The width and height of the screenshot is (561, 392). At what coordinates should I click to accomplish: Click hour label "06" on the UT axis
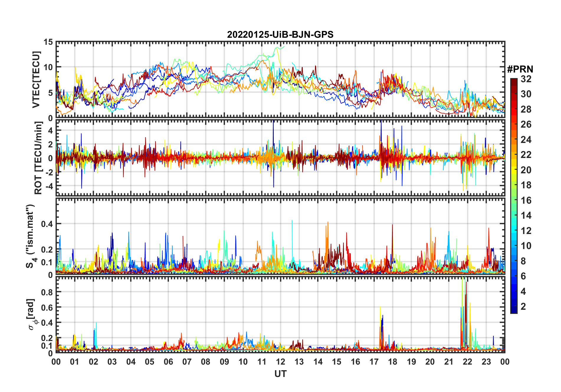(168, 362)
